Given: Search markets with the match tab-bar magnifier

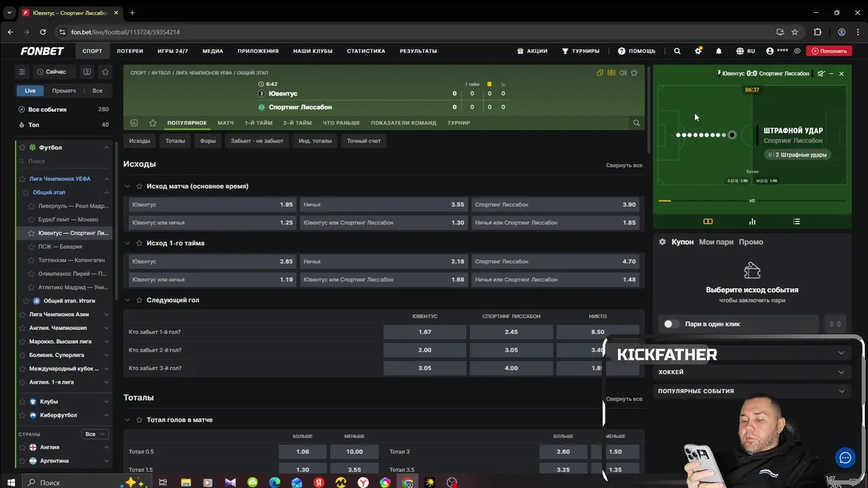Looking at the screenshot, I should pos(636,123).
